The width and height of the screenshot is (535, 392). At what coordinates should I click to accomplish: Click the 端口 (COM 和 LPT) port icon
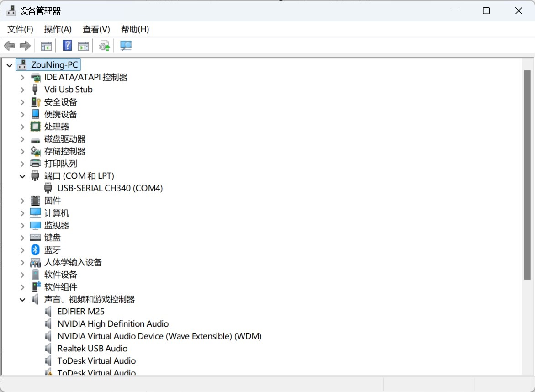pyautogui.click(x=35, y=176)
